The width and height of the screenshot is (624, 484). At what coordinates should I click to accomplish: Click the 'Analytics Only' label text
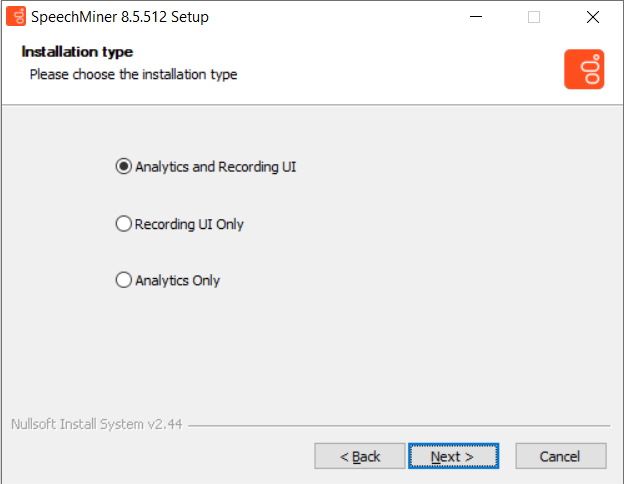(177, 281)
